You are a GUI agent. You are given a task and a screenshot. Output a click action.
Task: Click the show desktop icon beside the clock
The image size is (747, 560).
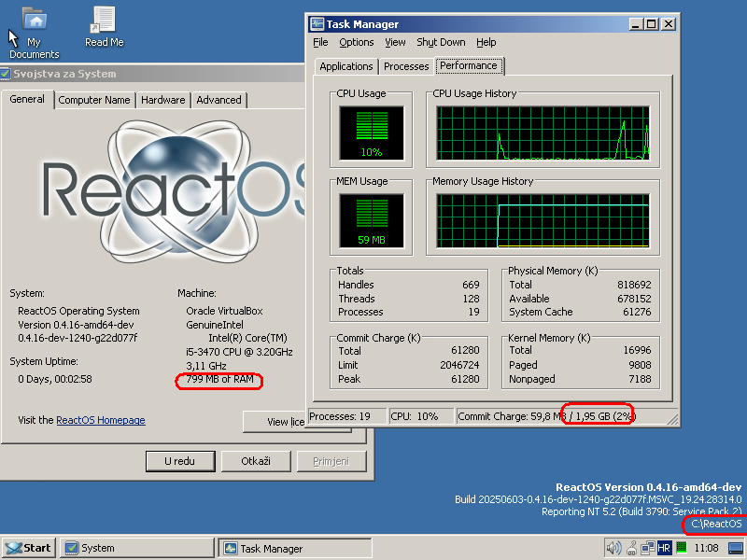point(736,548)
